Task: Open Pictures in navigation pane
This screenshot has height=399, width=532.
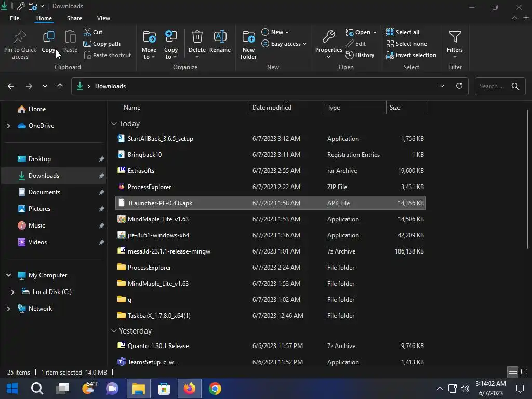Action: (39, 209)
